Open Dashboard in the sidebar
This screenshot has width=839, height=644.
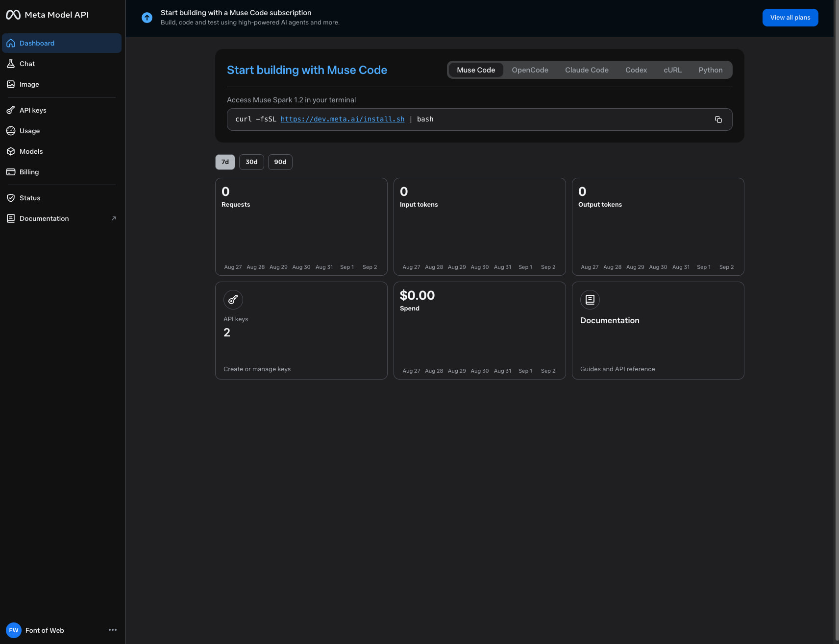(62, 43)
